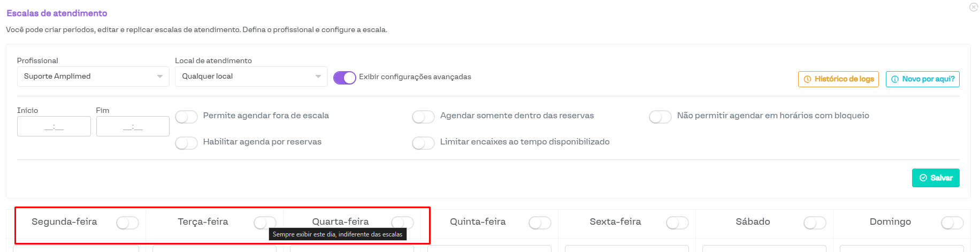
Task: Toggle the Sábado switch
Action: click(815, 223)
